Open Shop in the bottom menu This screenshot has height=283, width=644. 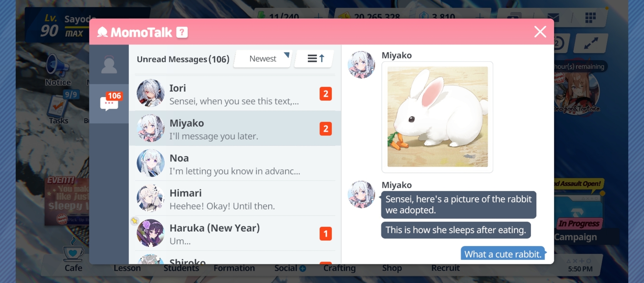pos(392,268)
